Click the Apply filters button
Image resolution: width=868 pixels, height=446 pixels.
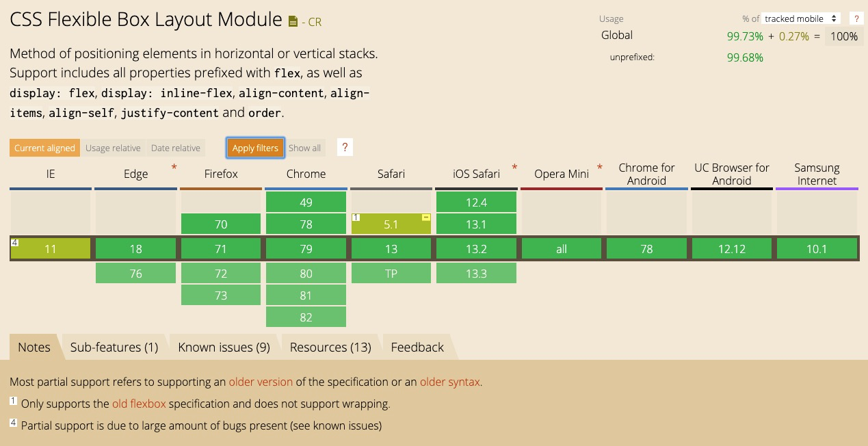tap(255, 148)
